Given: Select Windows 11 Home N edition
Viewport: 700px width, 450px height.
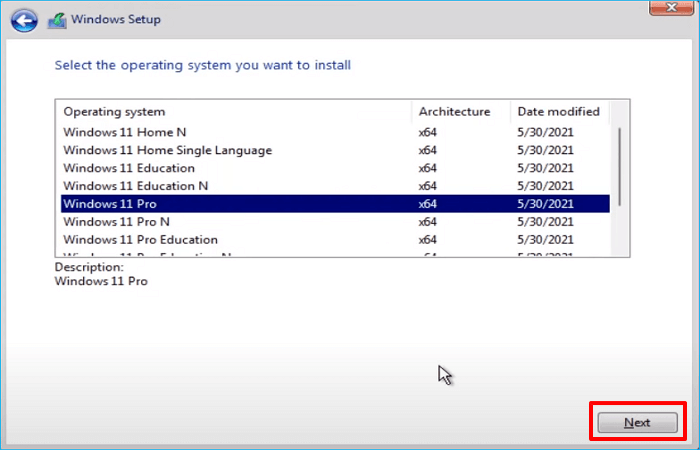Looking at the screenshot, I should [125, 132].
